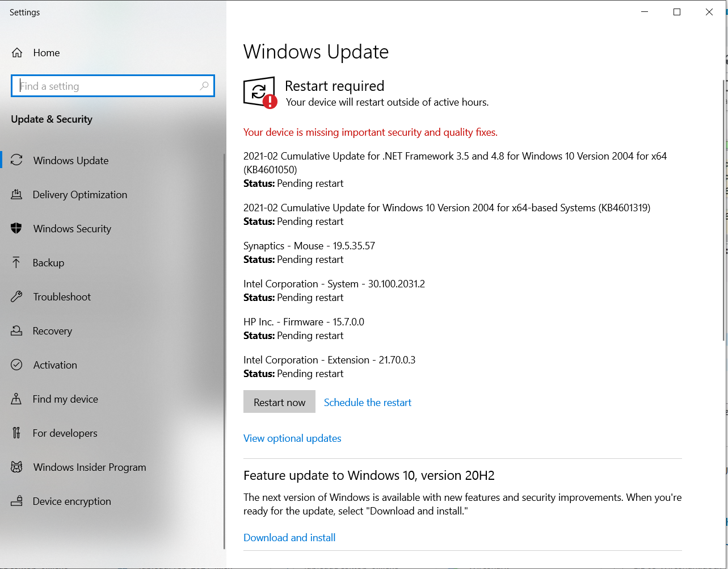The image size is (728, 569).
Task: Click Synaptics - Mouse - 19.5.35.57 entry
Action: tap(309, 245)
